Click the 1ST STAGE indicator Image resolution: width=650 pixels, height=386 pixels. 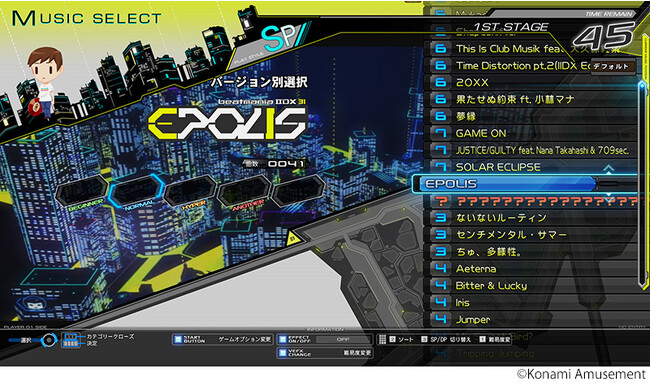(x=511, y=27)
